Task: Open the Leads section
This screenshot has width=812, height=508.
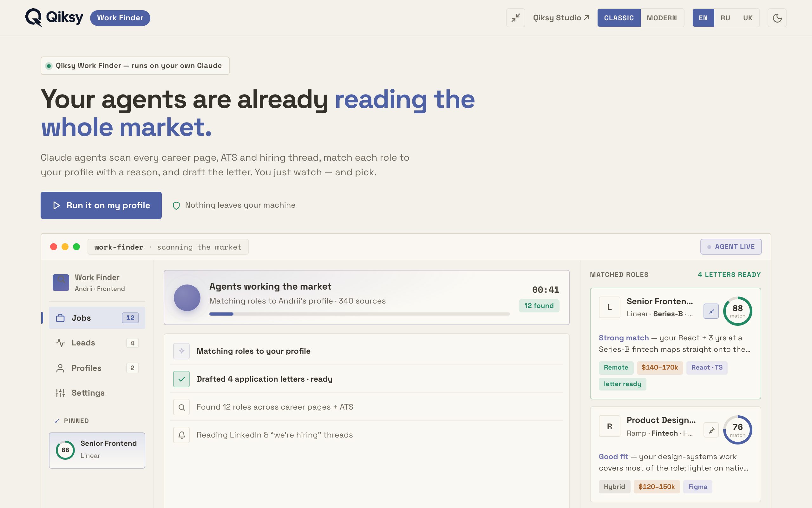Action: [97, 343]
